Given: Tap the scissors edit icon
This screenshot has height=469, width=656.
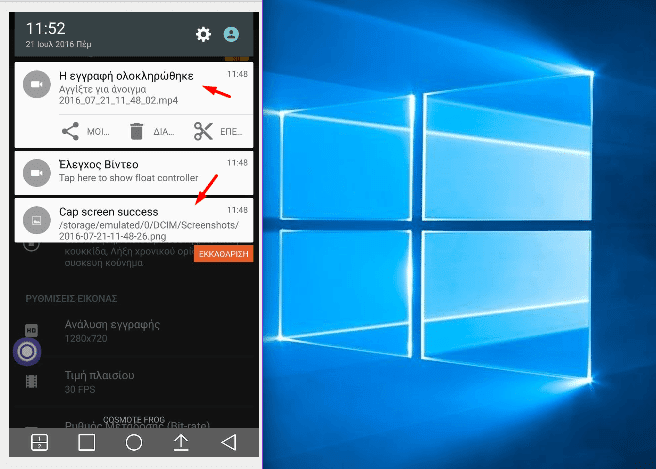Looking at the screenshot, I should [203, 131].
